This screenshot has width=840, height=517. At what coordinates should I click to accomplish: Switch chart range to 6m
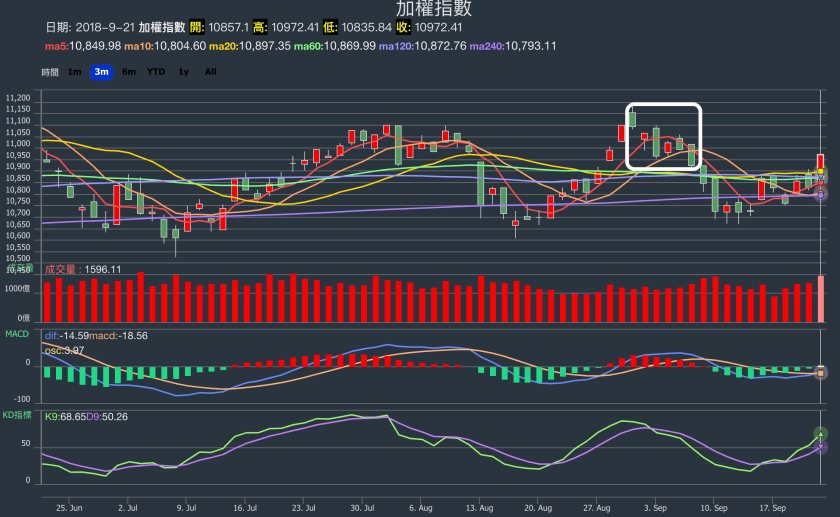pyautogui.click(x=129, y=72)
